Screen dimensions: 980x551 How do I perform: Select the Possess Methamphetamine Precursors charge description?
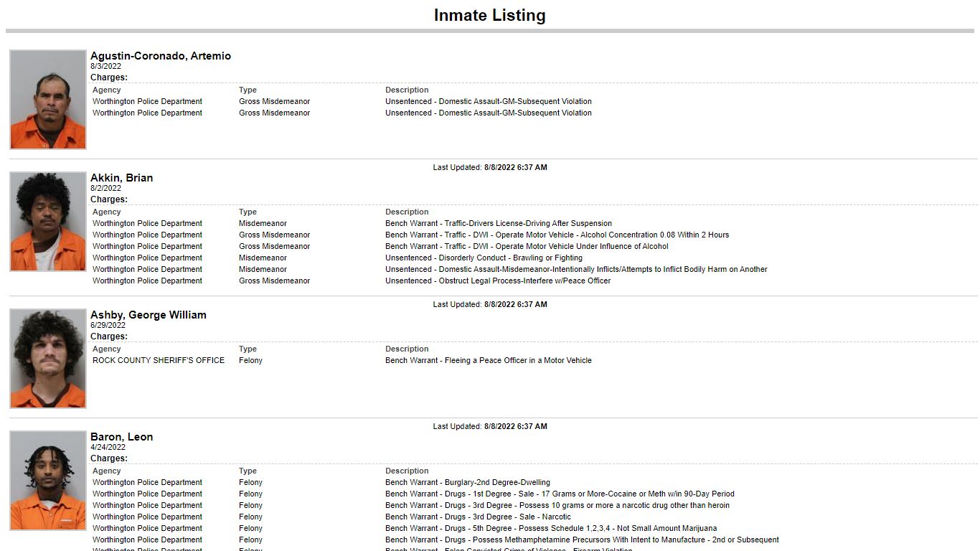click(582, 540)
